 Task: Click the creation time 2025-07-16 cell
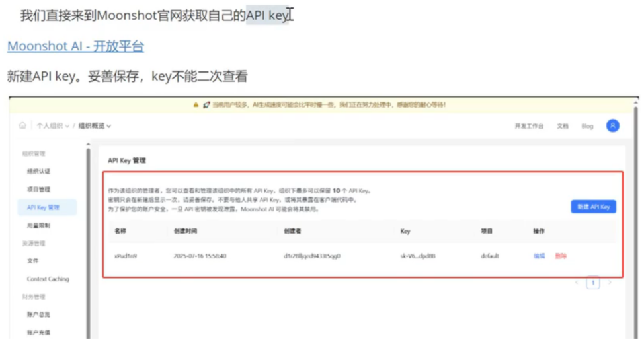pyautogui.click(x=200, y=256)
